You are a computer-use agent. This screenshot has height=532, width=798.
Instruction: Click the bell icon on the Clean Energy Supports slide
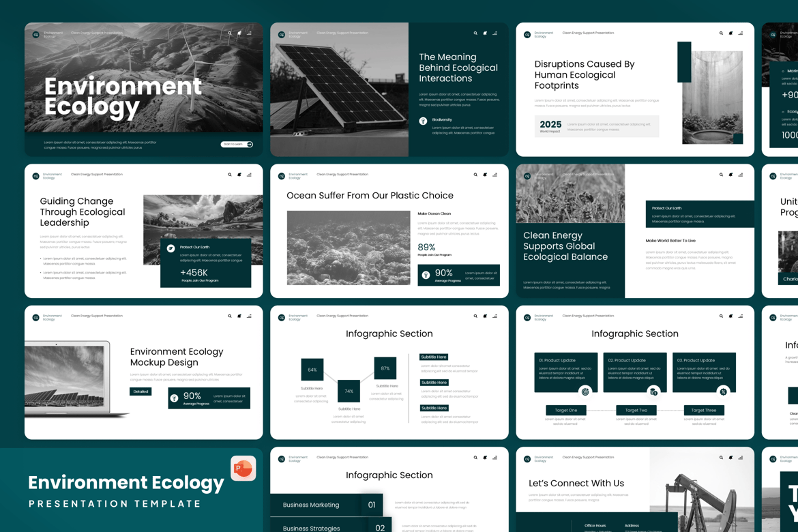tap(731, 175)
